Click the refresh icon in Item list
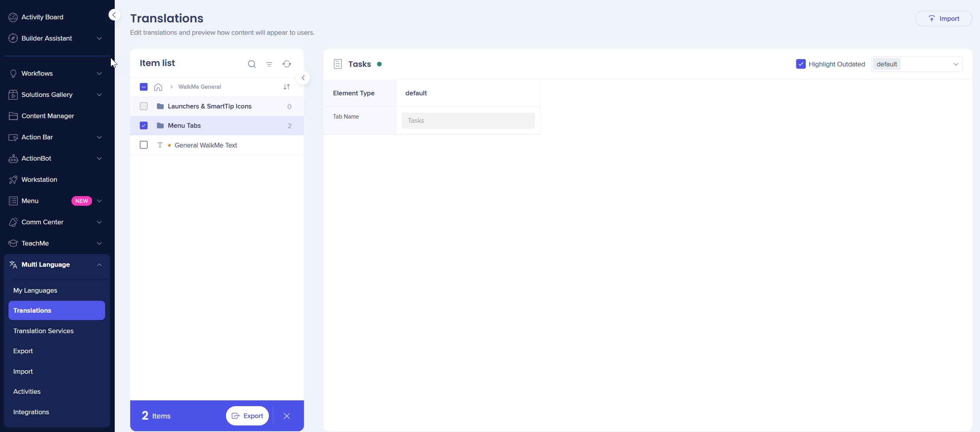 [x=287, y=64]
